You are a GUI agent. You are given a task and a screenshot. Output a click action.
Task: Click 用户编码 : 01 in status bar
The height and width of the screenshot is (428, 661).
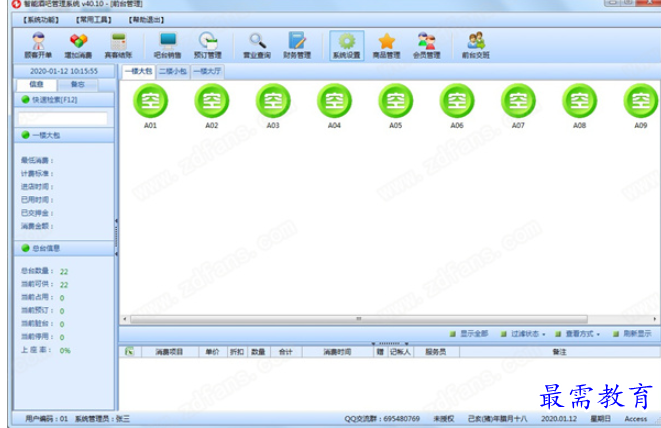(46, 419)
